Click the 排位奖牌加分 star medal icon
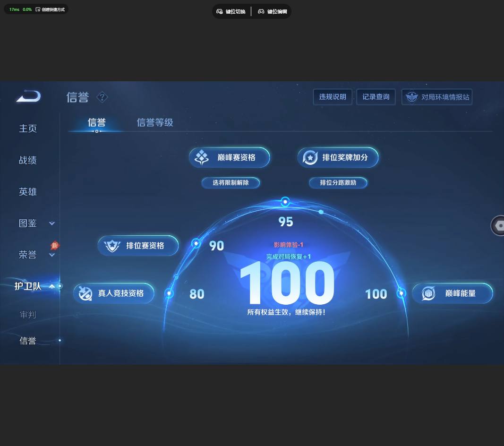This screenshot has width=504, height=446. point(310,157)
